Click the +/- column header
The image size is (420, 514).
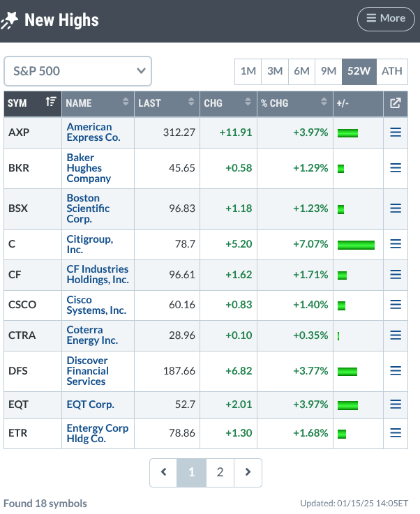(358, 104)
